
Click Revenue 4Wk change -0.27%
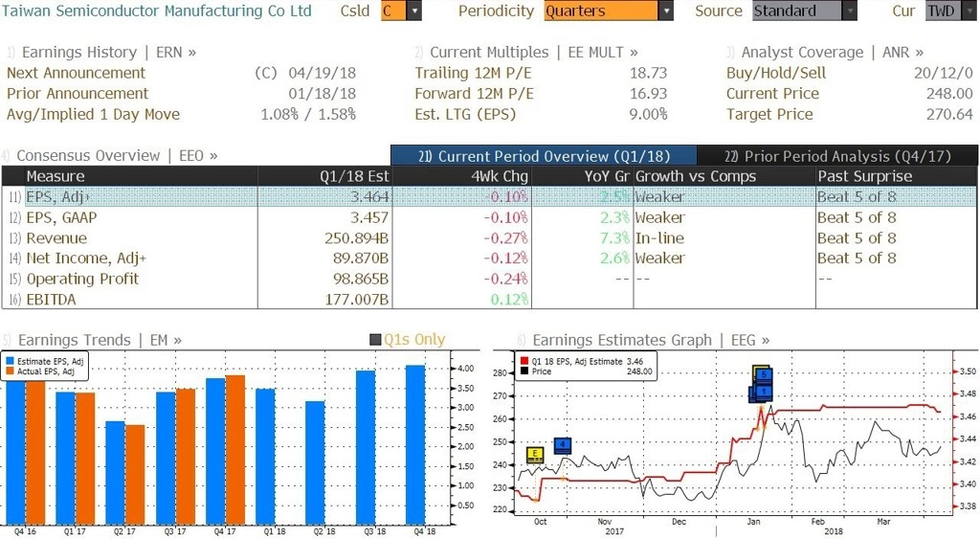505,238
